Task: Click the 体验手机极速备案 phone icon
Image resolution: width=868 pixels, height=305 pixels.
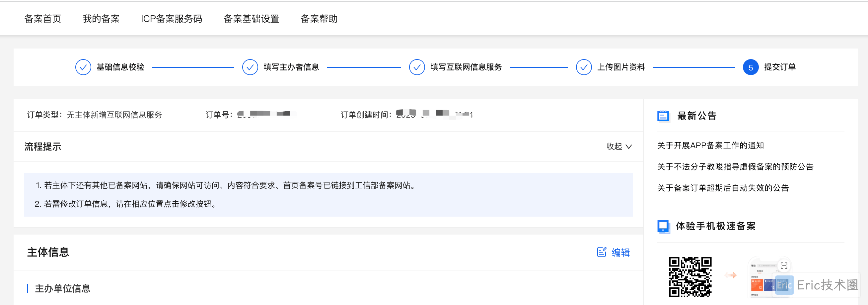Action: point(663,226)
